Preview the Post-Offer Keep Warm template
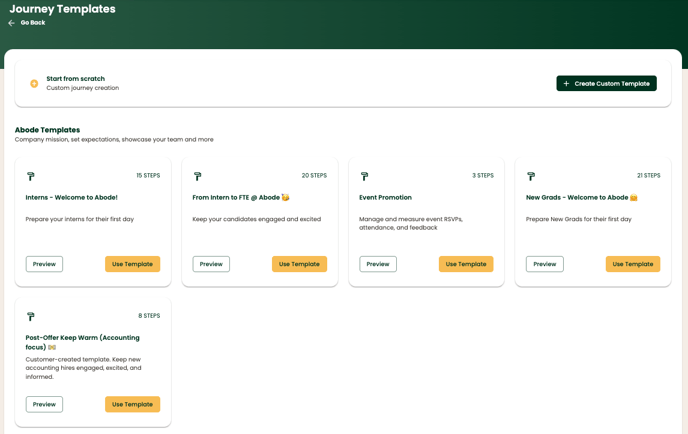 pos(44,404)
